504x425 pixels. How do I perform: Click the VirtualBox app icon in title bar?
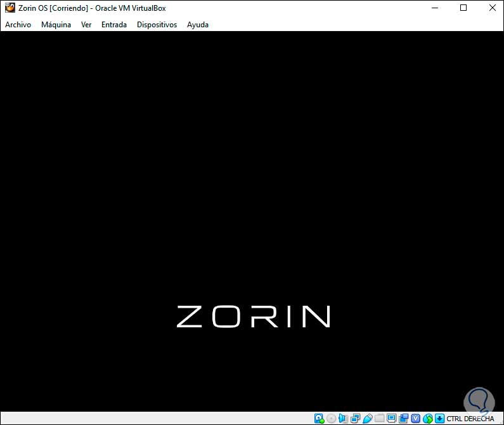click(x=10, y=8)
